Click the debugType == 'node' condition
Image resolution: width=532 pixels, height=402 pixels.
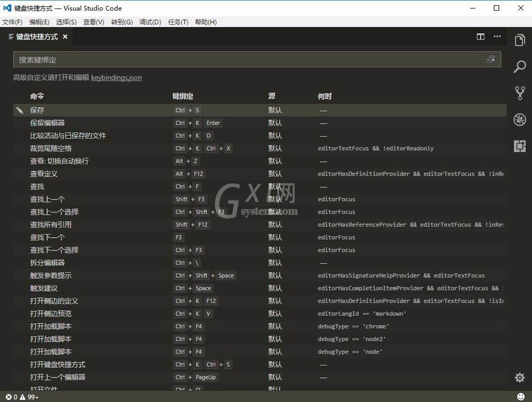350,352
